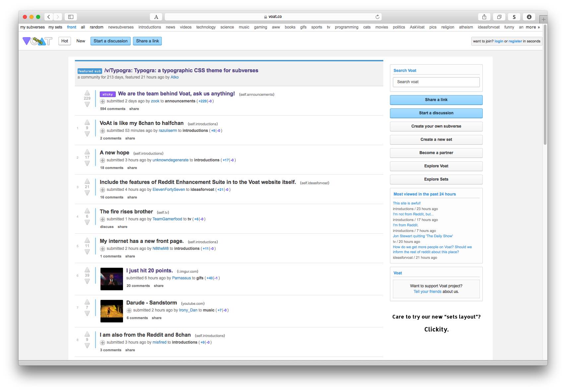Image resolution: width=566 pixels, height=392 pixels.
Task: Click the browser sidebar icon
Action: tap(72, 17)
